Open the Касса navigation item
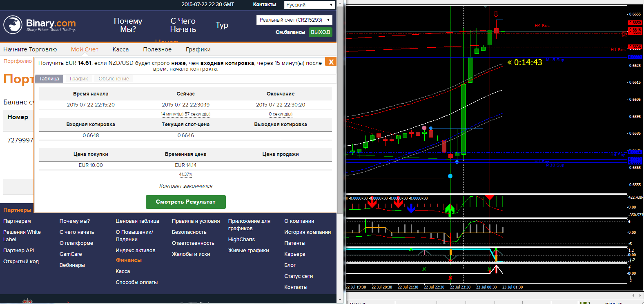The image size is (644, 304). (x=120, y=49)
